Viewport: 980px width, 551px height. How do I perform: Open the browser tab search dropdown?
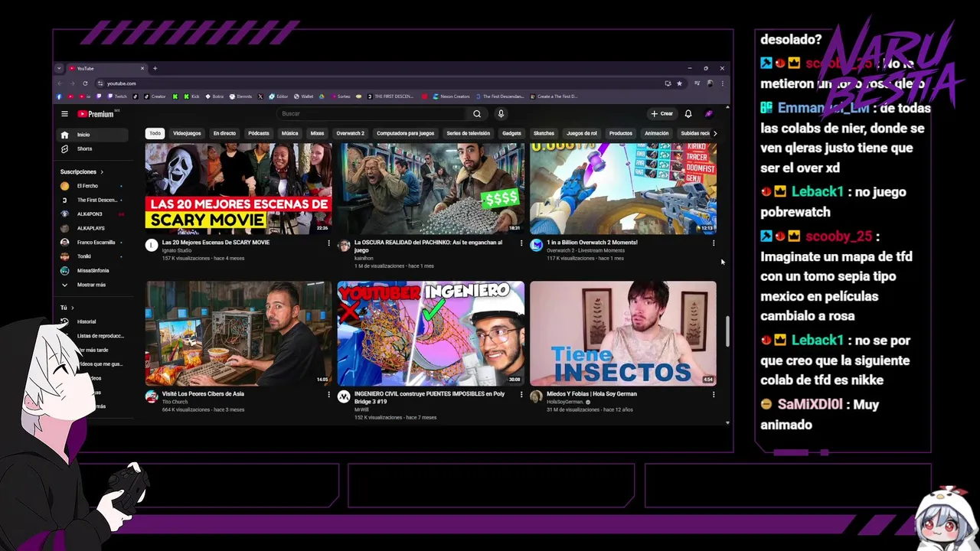pyautogui.click(x=59, y=68)
